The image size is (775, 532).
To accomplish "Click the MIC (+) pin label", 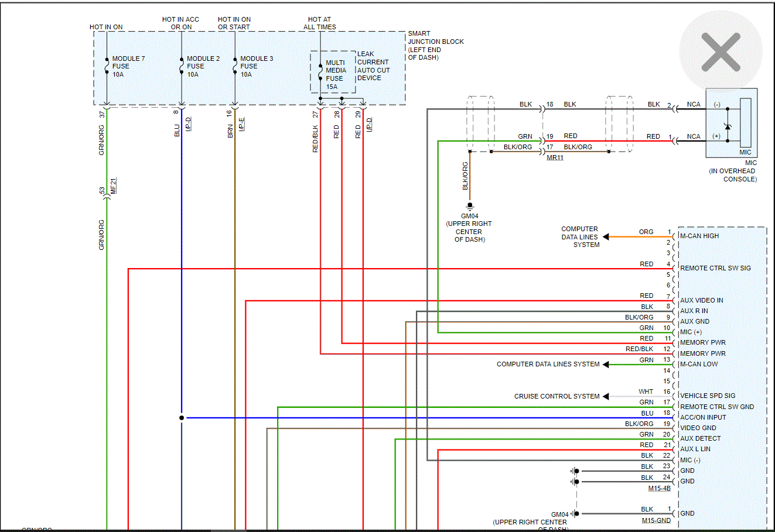I will pyautogui.click(x=691, y=332).
